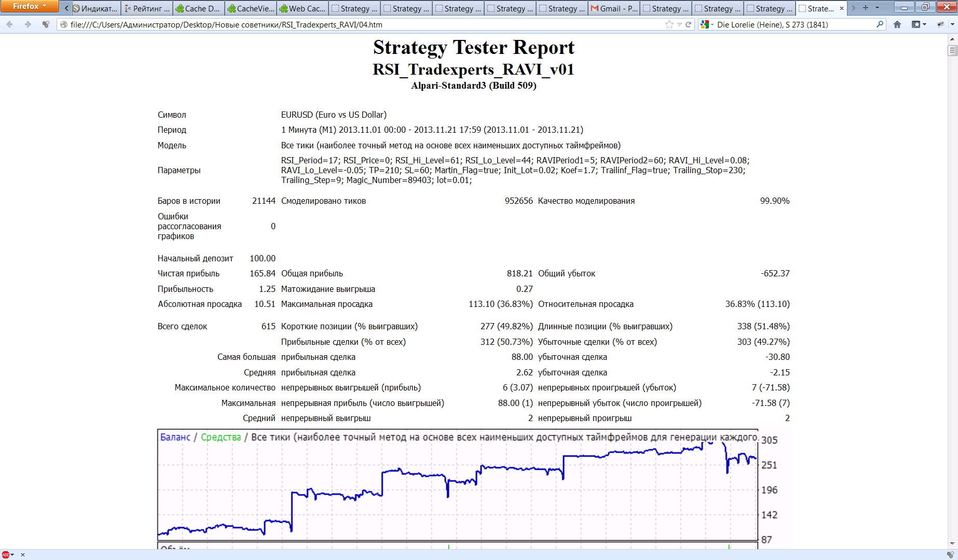This screenshot has height=560, width=958.
Task: Open the URL history dropdown arrow
Action: tap(679, 24)
